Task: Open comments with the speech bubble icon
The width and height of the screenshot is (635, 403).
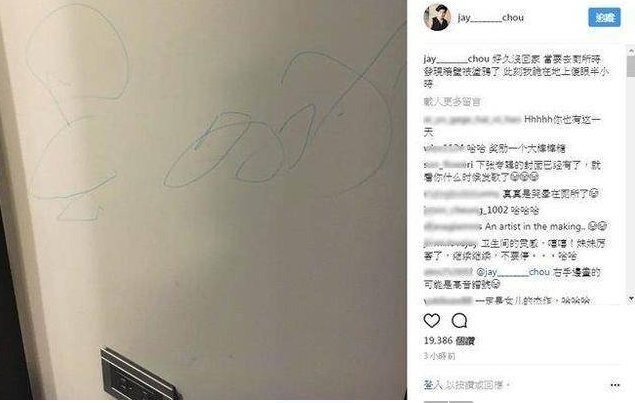Action: (459, 320)
